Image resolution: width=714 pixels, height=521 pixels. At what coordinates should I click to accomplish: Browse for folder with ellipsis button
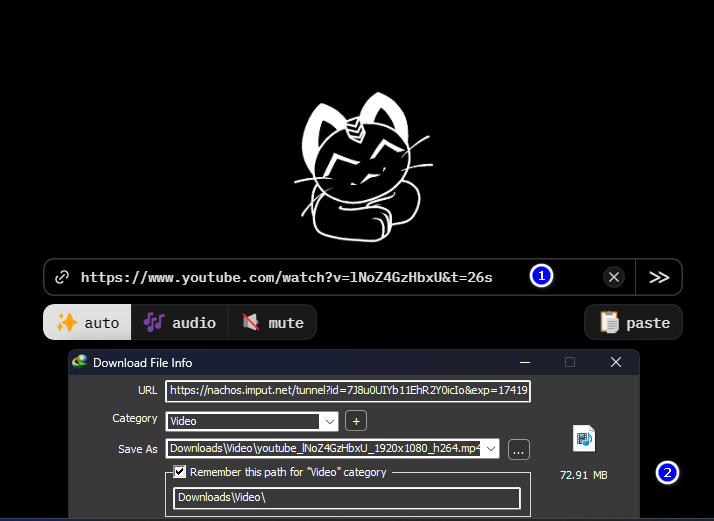click(x=519, y=450)
